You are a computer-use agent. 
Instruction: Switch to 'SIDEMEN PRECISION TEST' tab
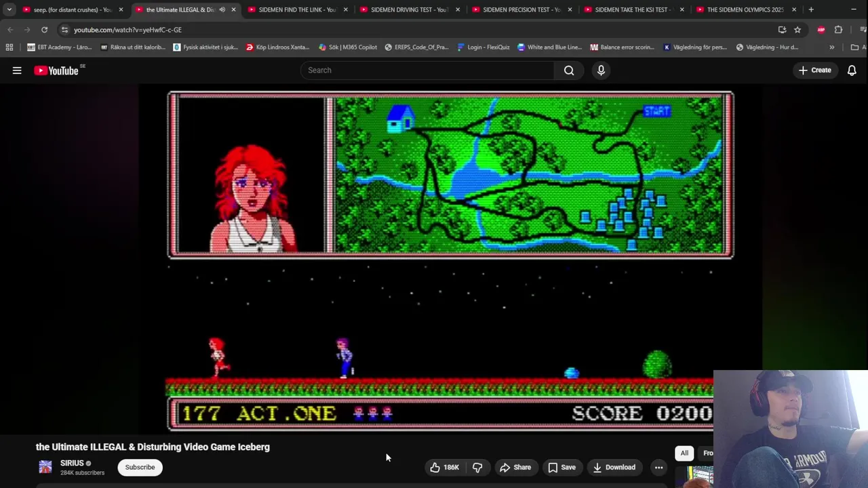coord(521,9)
